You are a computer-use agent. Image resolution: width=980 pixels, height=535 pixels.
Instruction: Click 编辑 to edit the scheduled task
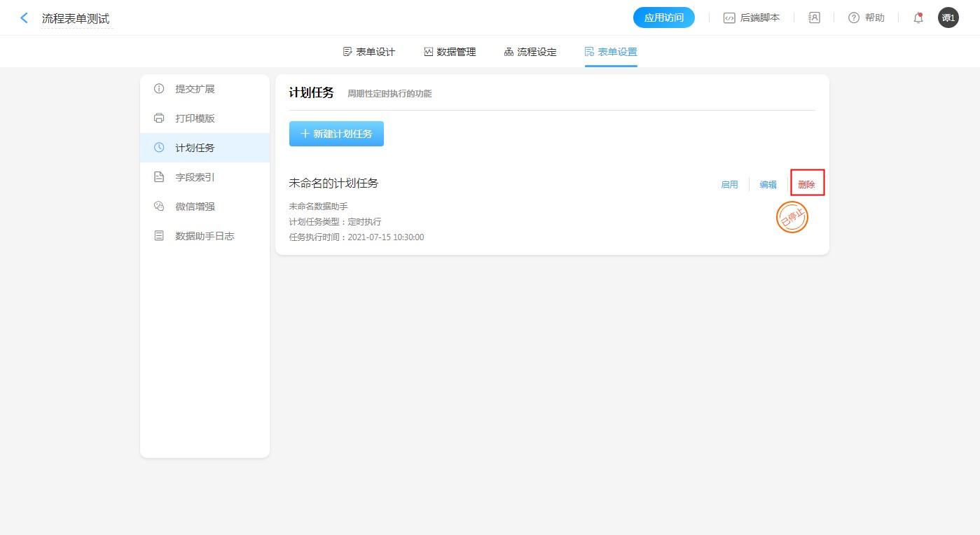pos(768,185)
